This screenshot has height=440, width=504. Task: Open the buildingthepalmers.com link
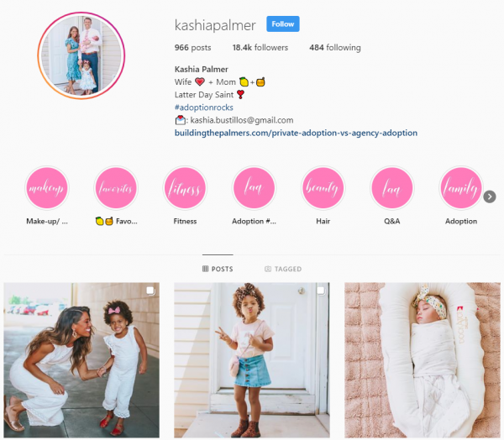pyautogui.click(x=296, y=133)
